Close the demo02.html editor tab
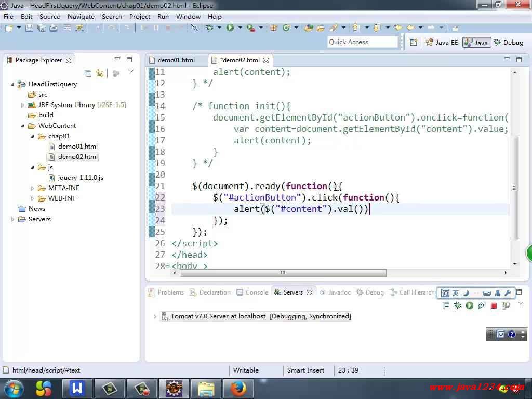This screenshot has height=399, width=532. (x=266, y=60)
